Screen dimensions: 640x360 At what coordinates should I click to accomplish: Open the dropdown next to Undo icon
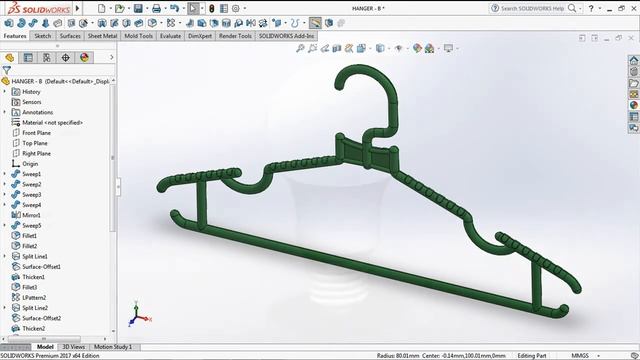click(x=183, y=8)
